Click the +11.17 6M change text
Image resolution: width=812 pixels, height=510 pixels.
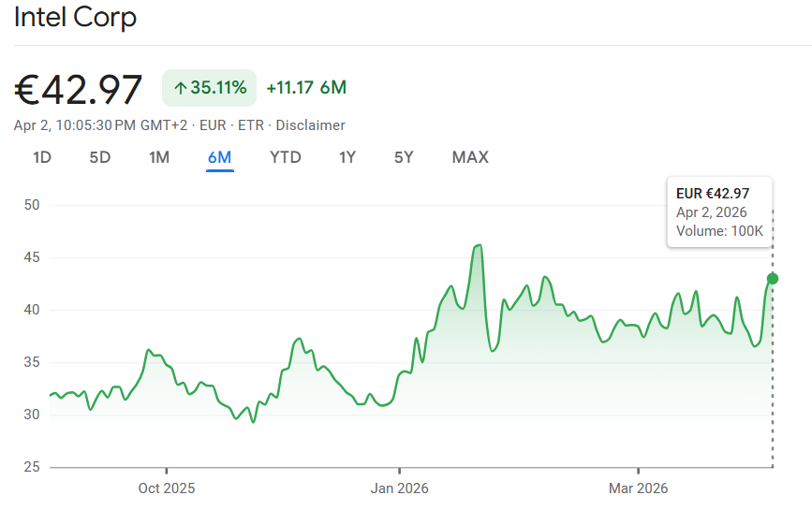pos(306,87)
